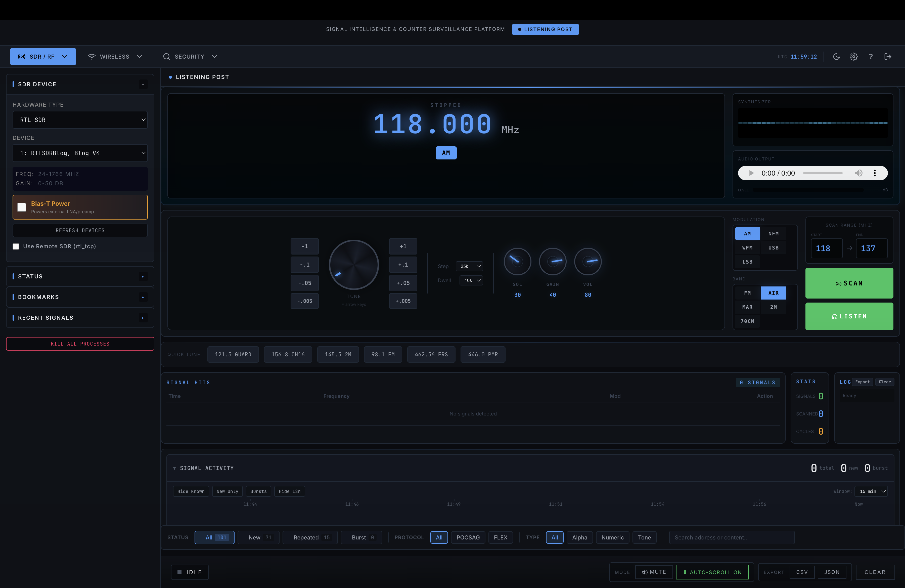The height and width of the screenshot is (588, 905).
Task: Check Use Remote SDR (rtl_tcp)
Action: (x=16, y=246)
